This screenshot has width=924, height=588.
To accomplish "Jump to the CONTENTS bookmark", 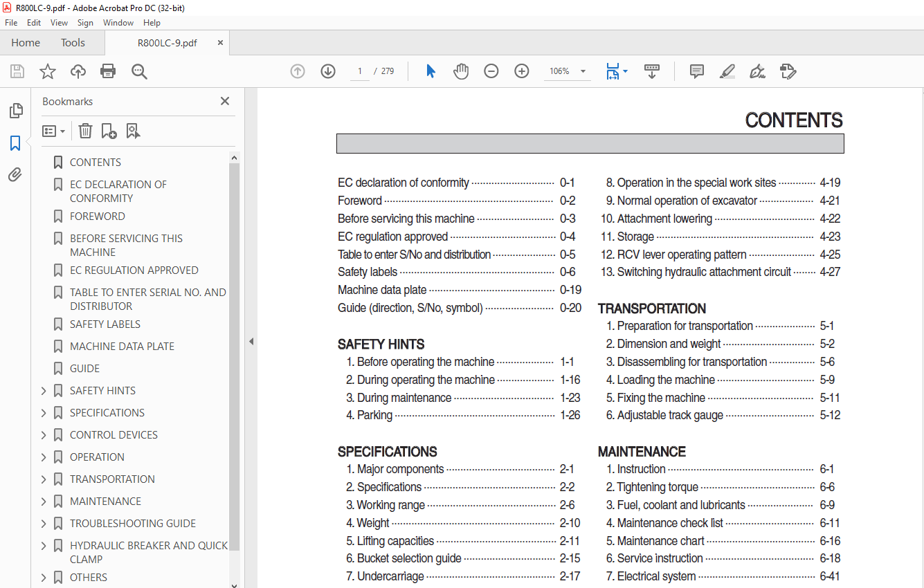I will tap(96, 163).
